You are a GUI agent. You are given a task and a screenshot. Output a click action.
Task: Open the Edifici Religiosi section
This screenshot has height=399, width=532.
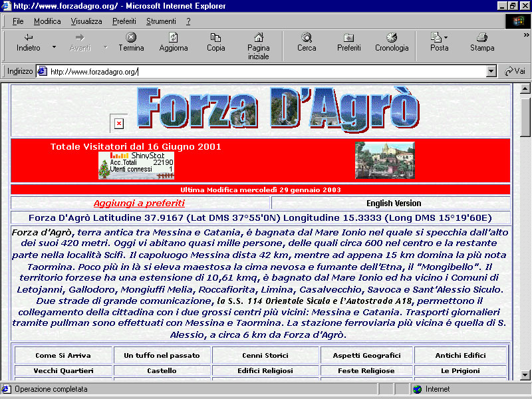265,370
